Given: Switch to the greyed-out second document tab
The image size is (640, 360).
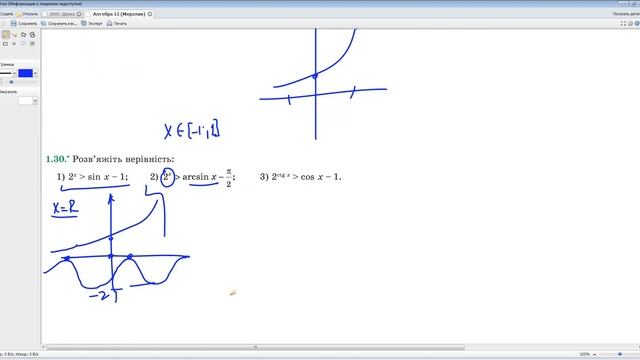Looking at the screenshot, I should pyautogui.click(x=61, y=14).
